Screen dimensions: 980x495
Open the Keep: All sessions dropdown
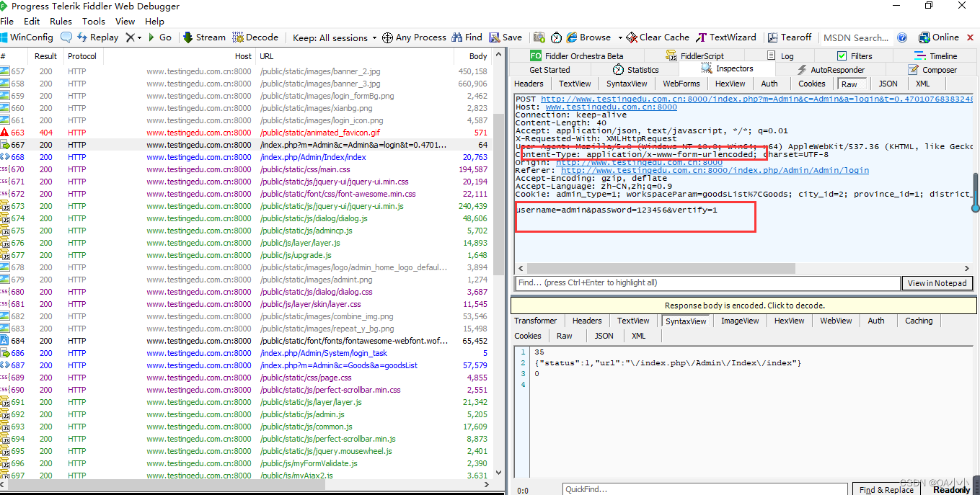coord(335,37)
